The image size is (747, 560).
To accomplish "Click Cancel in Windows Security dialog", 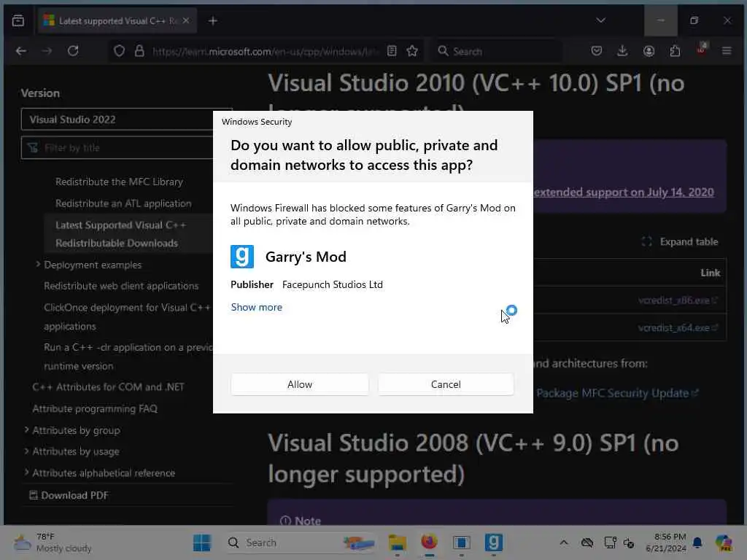I will (446, 384).
